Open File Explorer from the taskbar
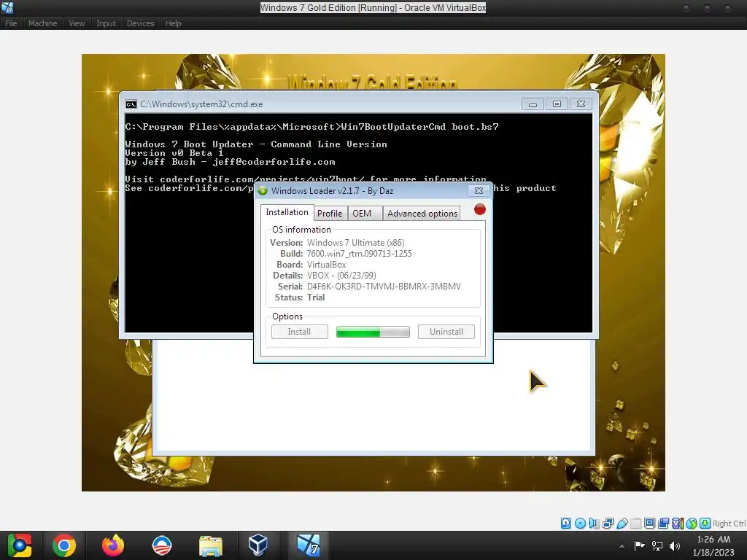 click(210, 546)
